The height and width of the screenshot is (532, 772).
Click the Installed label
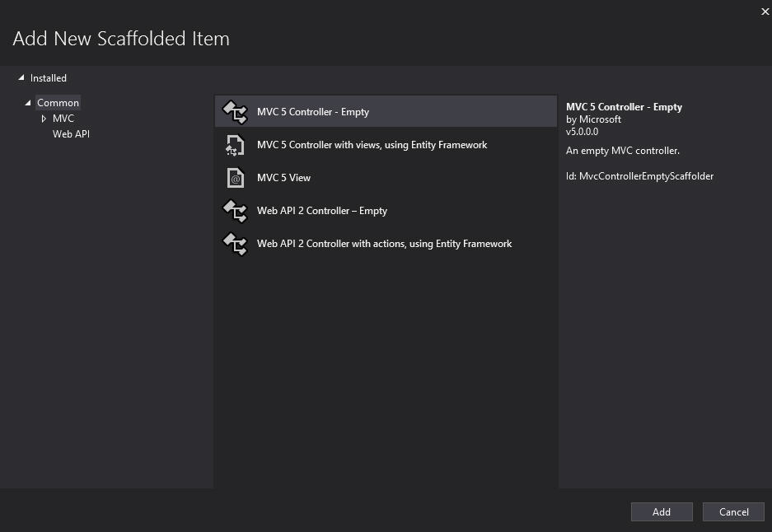[49, 78]
